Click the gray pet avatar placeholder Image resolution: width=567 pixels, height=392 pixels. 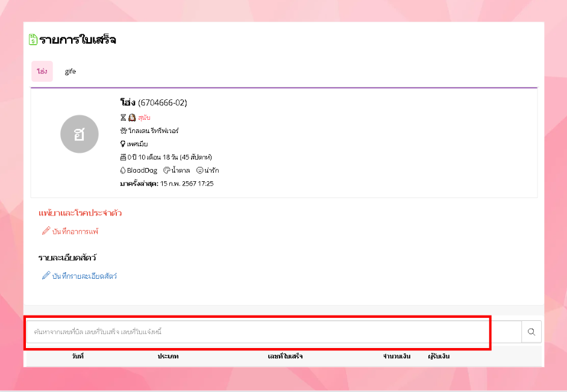79,134
